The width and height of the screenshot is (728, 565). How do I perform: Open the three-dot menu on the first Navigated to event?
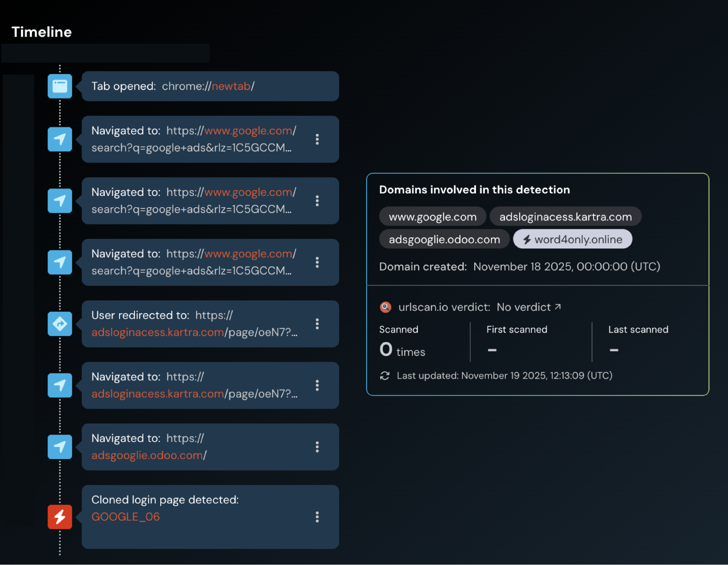click(x=317, y=139)
